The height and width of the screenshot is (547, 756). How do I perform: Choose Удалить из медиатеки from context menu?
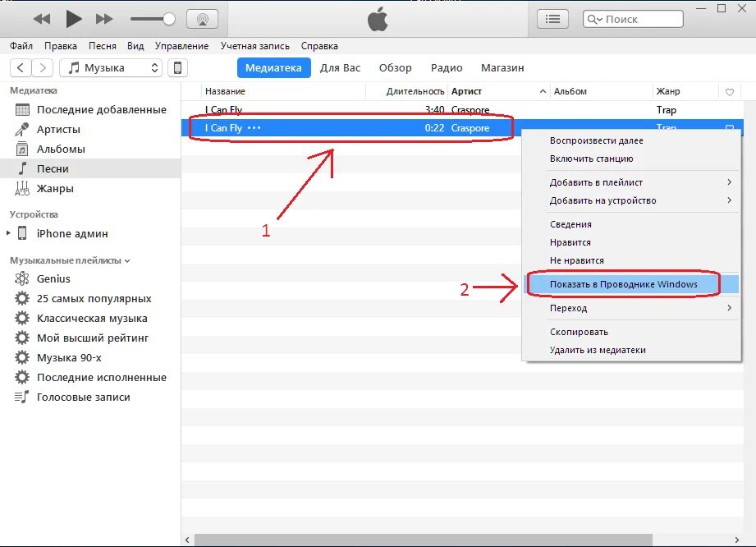click(631, 350)
